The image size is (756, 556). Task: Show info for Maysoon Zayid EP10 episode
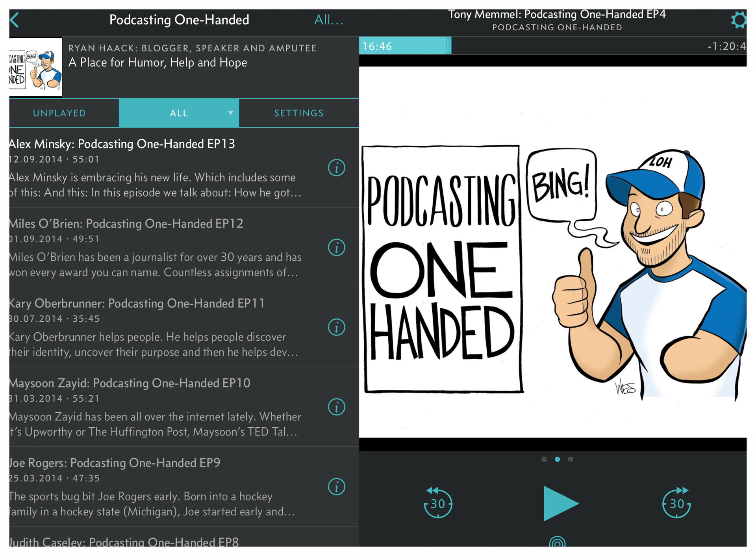coord(337,407)
